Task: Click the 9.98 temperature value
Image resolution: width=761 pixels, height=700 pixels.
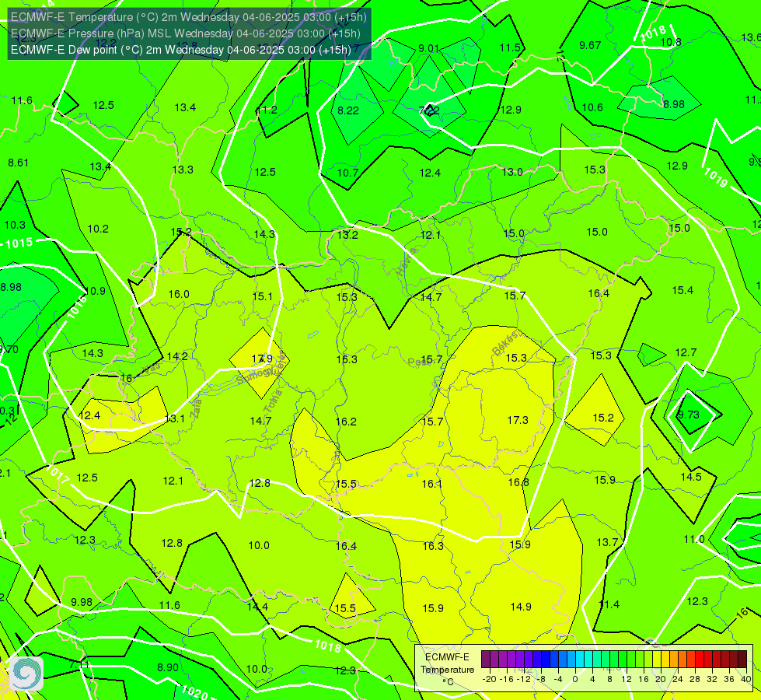Action: 82,602
